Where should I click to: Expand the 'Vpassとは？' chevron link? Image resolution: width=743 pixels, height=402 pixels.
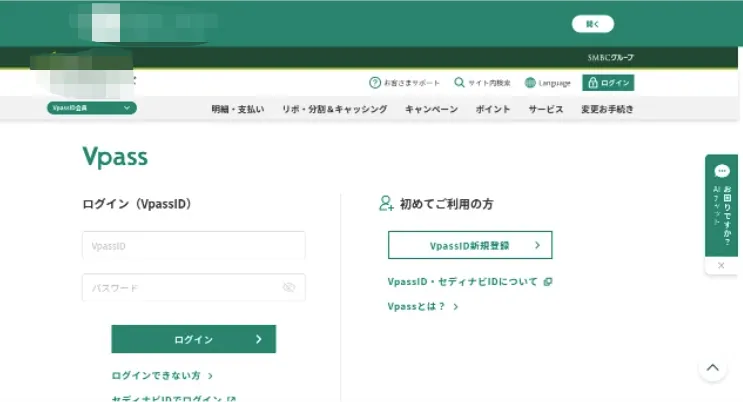(423, 307)
